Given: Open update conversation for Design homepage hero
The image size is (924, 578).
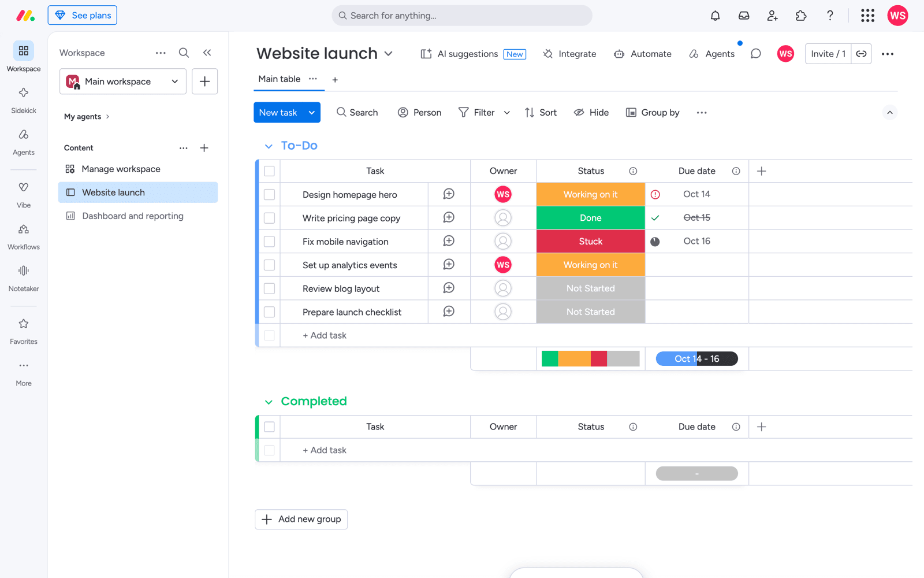Looking at the screenshot, I should tap(449, 194).
